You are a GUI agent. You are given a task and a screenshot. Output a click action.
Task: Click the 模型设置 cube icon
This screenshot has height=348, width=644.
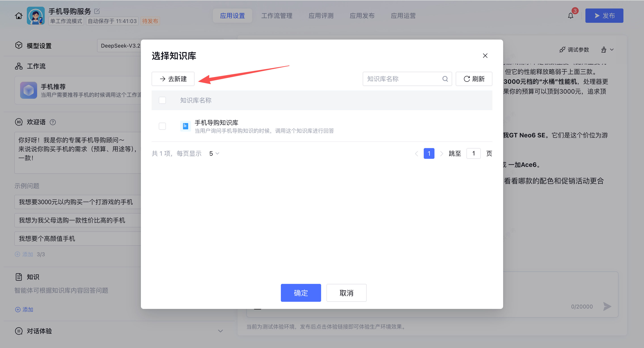click(x=19, y=45)
